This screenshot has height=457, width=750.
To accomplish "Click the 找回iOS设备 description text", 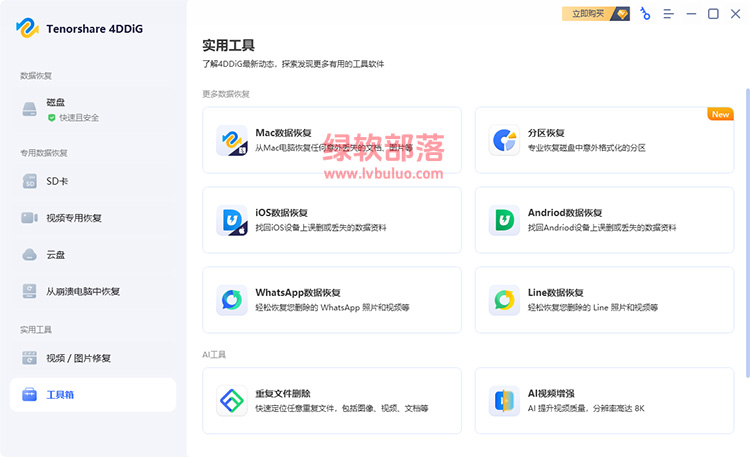I will pos(320,228).
